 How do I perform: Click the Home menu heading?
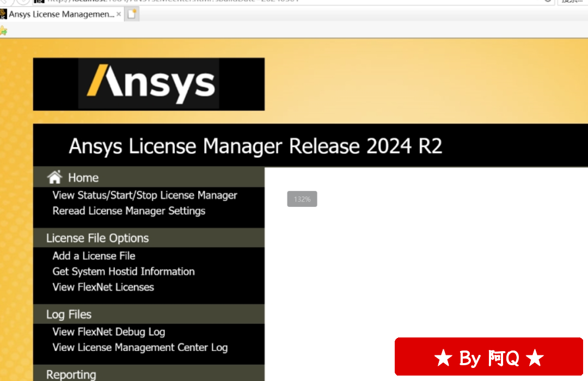tap(83, 177)
